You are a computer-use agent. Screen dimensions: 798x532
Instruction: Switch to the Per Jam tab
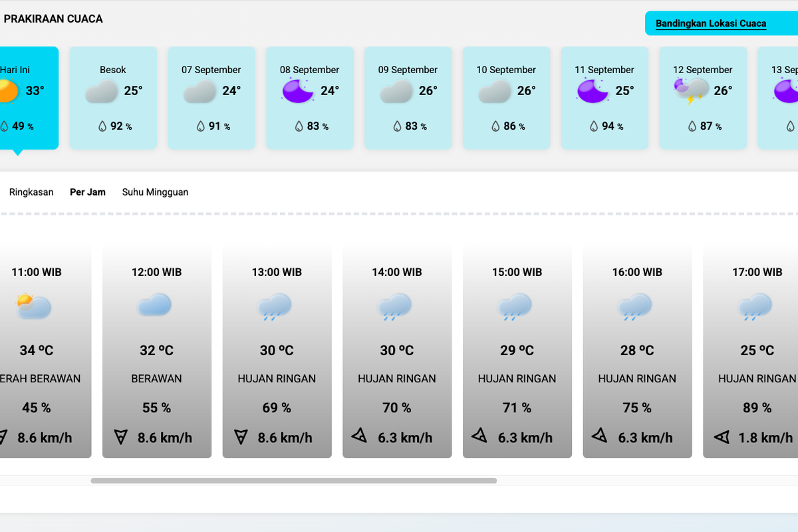88,192
